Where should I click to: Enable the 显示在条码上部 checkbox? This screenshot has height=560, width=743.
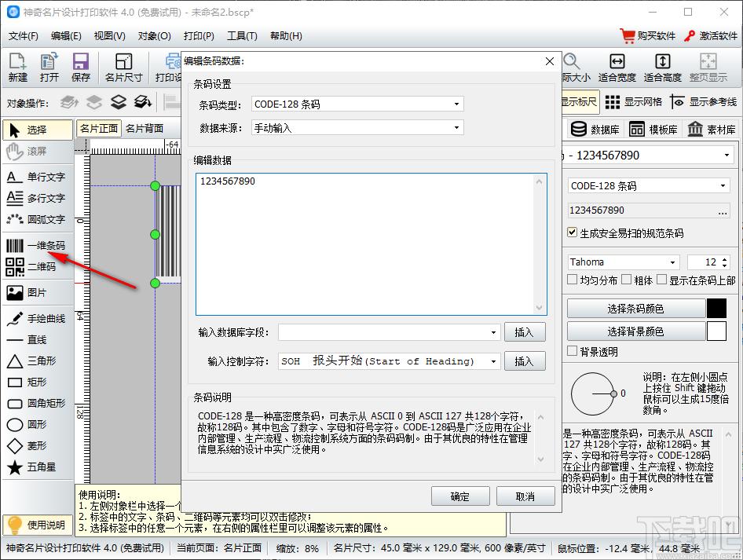coord(662,280)
